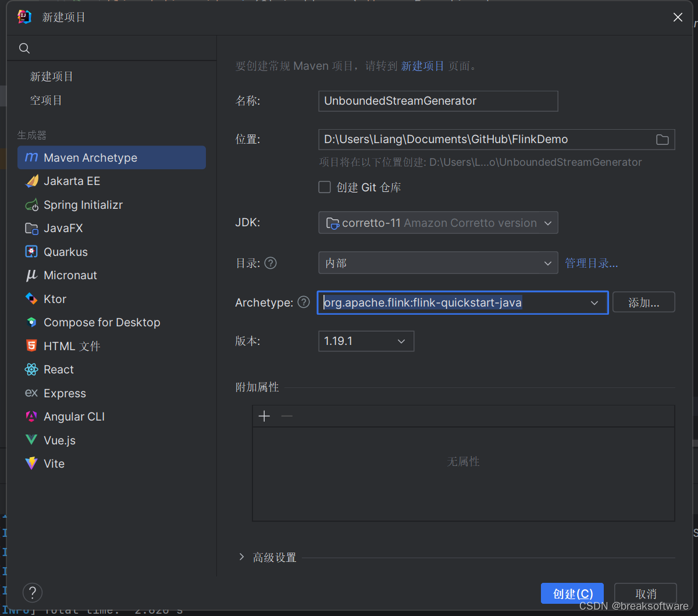Image resolution: width=698 pixels, height=616 pixels.
Task: Click the Micronaut mu icon
Action: [x=31, y=275]
